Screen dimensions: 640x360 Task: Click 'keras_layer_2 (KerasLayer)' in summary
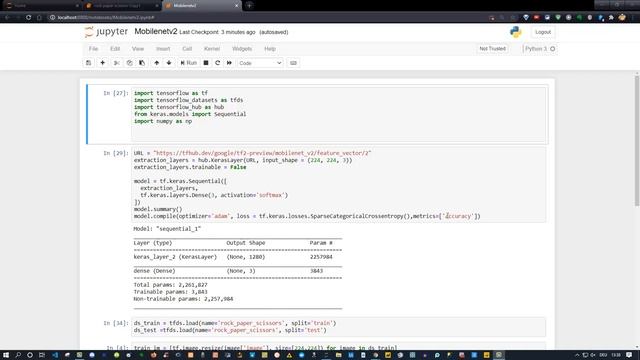175,257
